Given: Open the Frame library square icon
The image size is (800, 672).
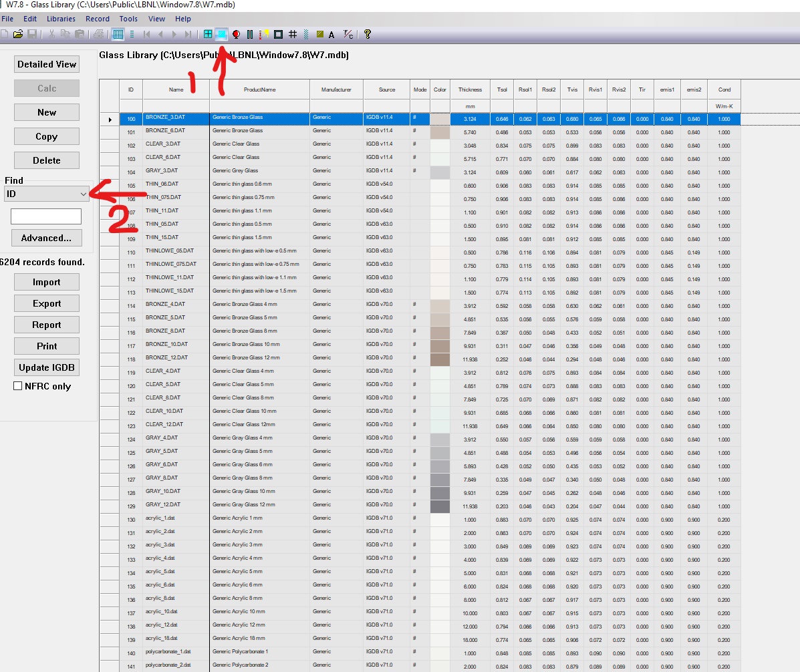Looking at the screenshot, I should tap(278, 34).
